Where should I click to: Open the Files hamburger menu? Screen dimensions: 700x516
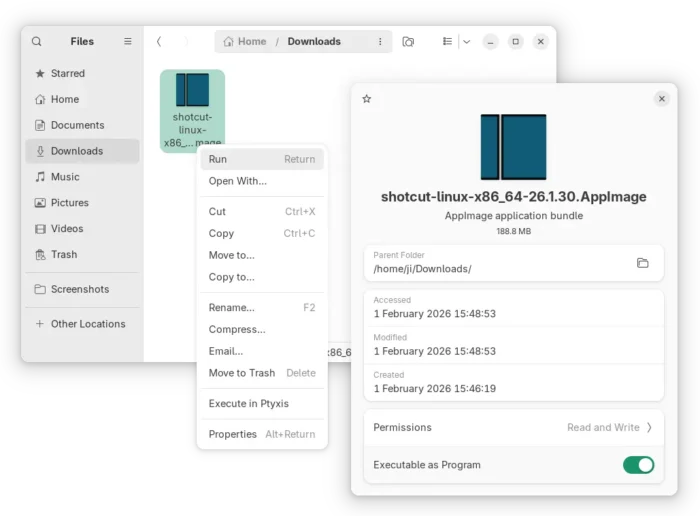(x=127, y=42)
